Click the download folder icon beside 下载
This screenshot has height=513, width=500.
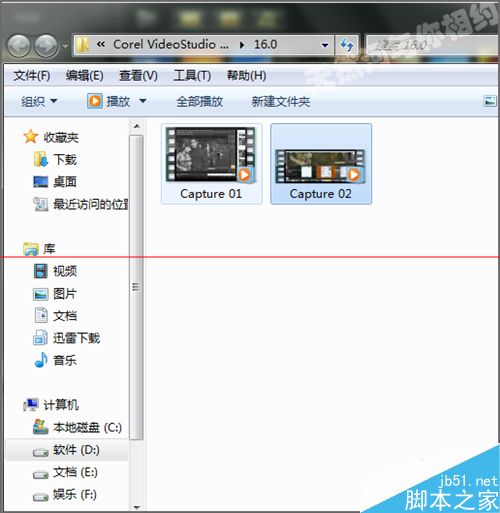point(41,159)
